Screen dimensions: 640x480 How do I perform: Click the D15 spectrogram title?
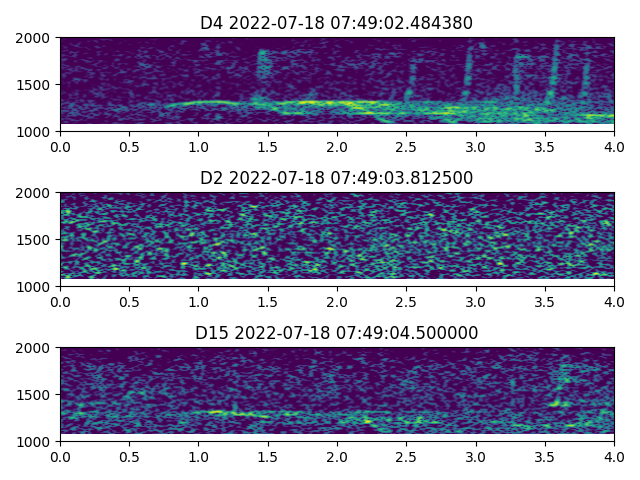coord(336,333)
